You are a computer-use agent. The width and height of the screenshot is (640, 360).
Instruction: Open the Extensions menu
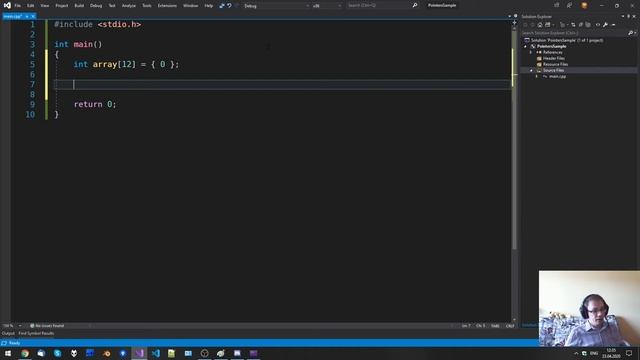point(167,6)
